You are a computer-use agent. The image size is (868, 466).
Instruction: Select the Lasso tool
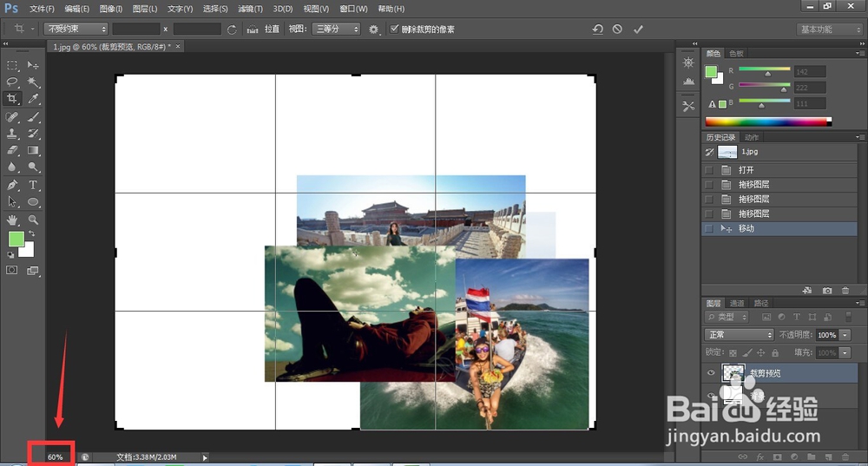tap(12, 82)
